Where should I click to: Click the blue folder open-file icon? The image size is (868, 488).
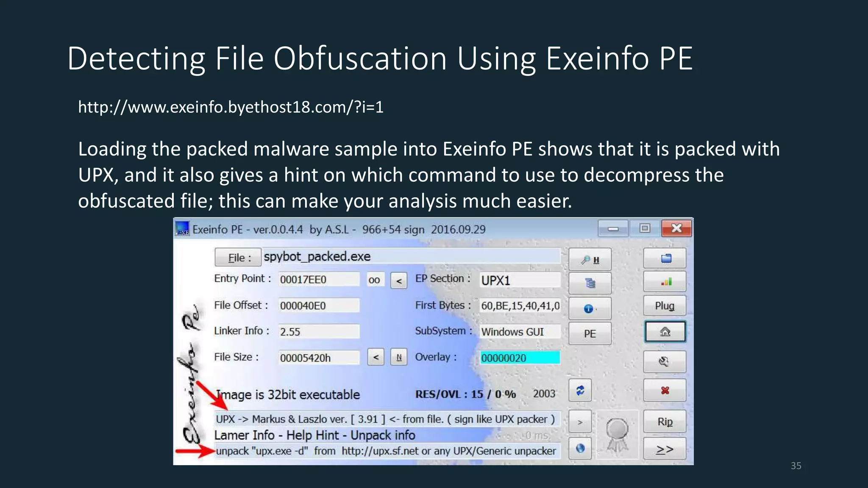[665, 258]
